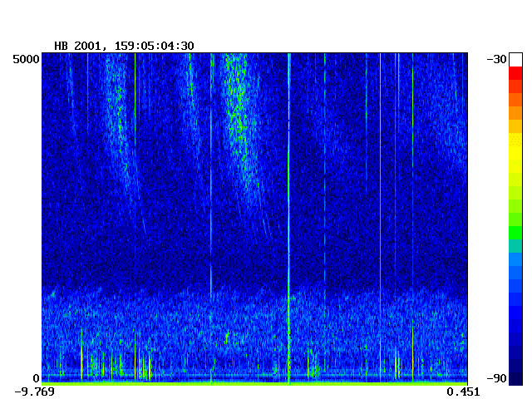Click the "0" frequency axis label
The height and width of the screenshot is (399, 532).
(36, 378)
